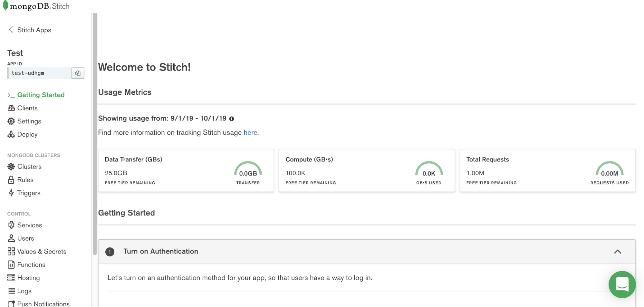This screenshot has height=307, width=644.
Task: Copy the App ID with copy icon
Action: point(78,73)
